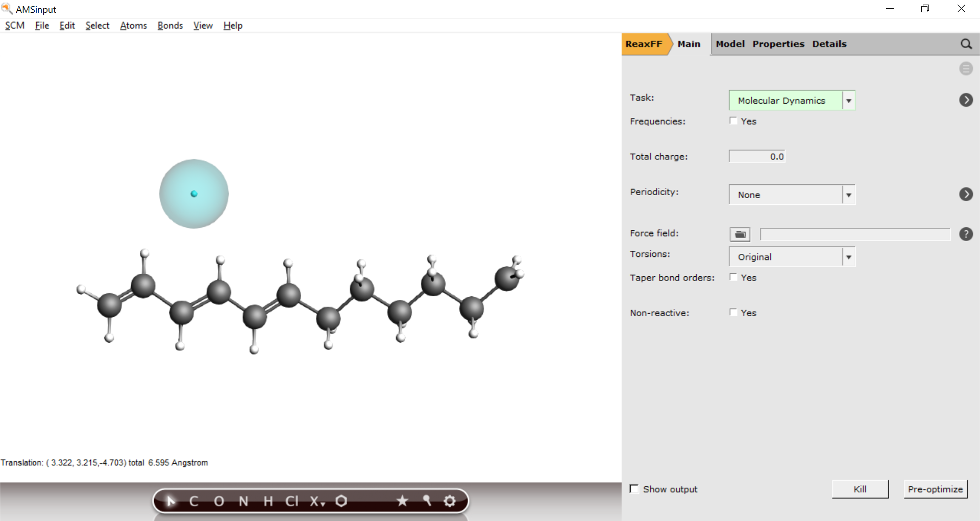Select the pointer selection tool
The image size is (980, 521).
pyautogui.click(x=171, y=501)
